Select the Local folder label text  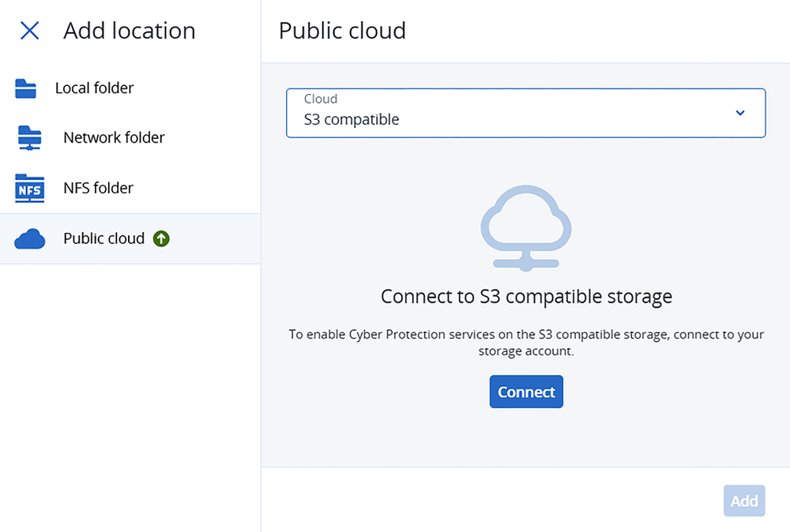click(x=94, y=88)
